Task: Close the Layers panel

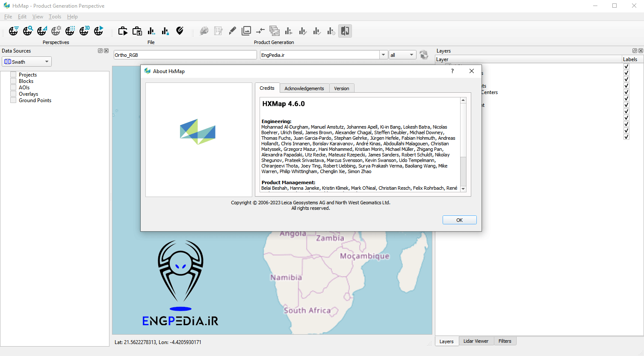Action: click(641, 50)
